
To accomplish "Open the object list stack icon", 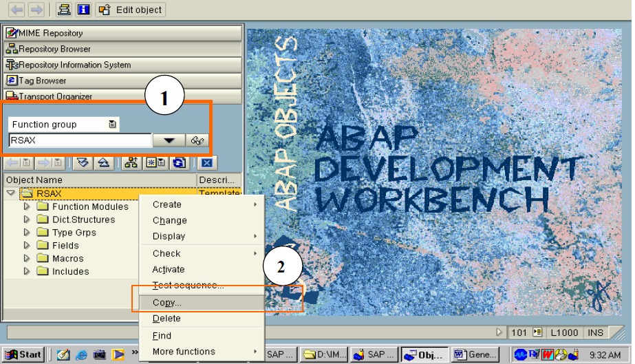I will (x=64, y=10).
